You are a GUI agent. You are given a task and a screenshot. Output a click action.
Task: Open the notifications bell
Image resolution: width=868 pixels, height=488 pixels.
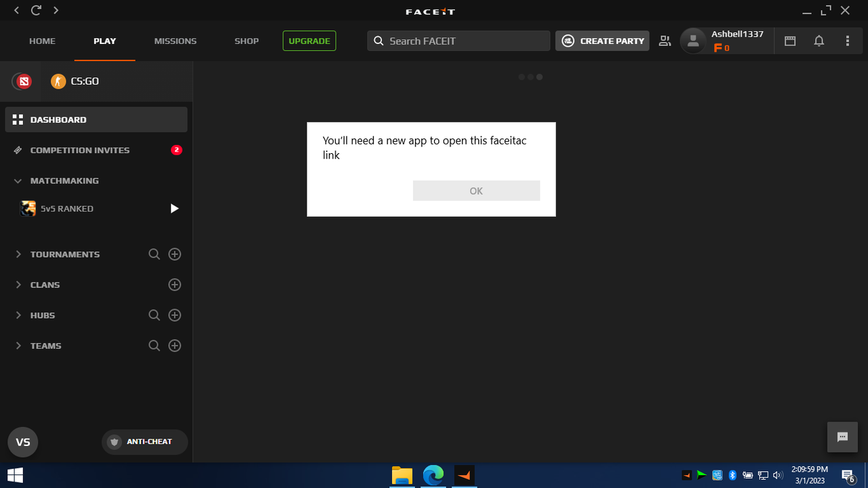819,41
